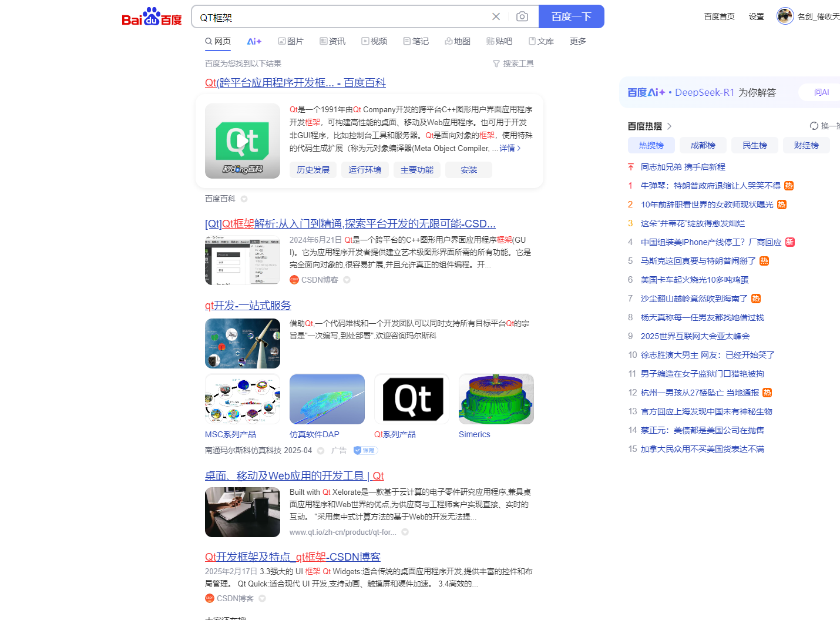840x620 pixels.
Task: Switch to 视频 tab
Action: point(374,41)
